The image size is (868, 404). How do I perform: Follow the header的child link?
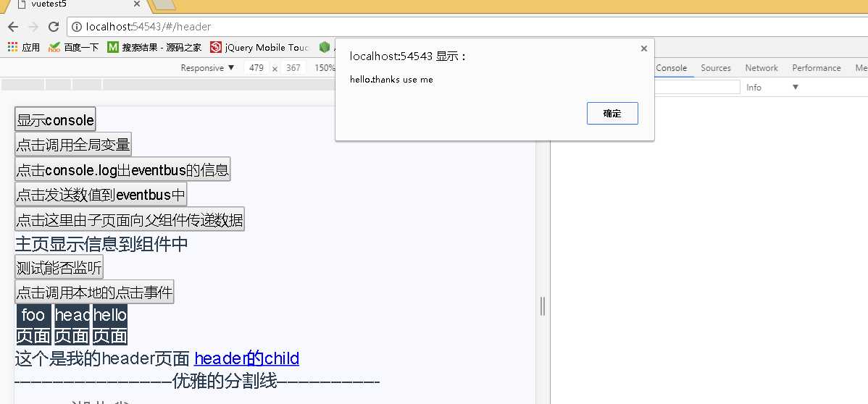pos(247,358)
